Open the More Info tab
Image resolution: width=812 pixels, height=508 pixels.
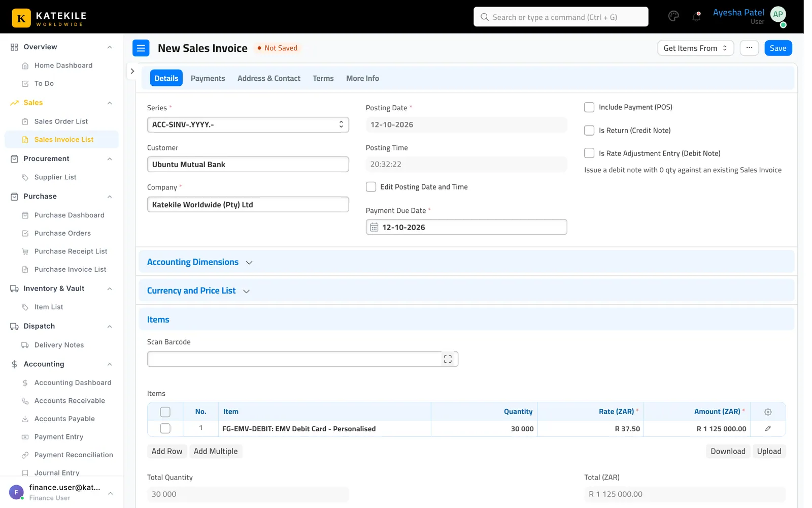tap(362, 78)
